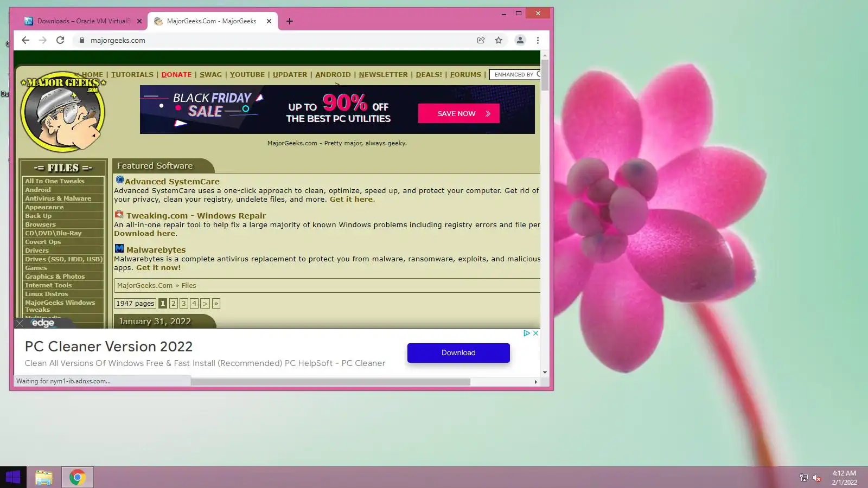The image size is (868, 488).
Task: Open a new tab with the plus button
Action: 290,21
